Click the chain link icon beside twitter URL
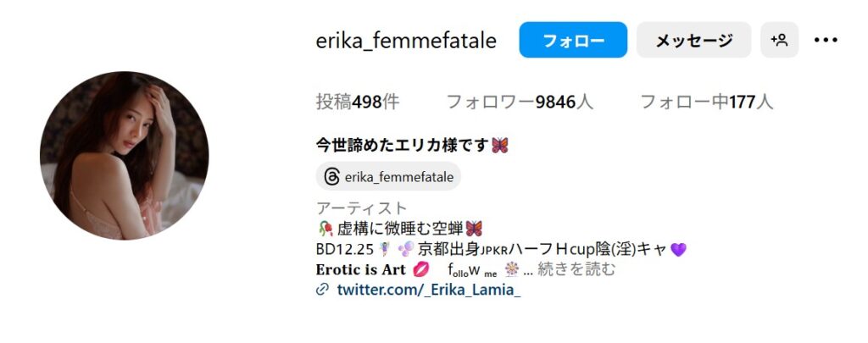Viewport: 868px width, 343px height. [x=323, y=290]
